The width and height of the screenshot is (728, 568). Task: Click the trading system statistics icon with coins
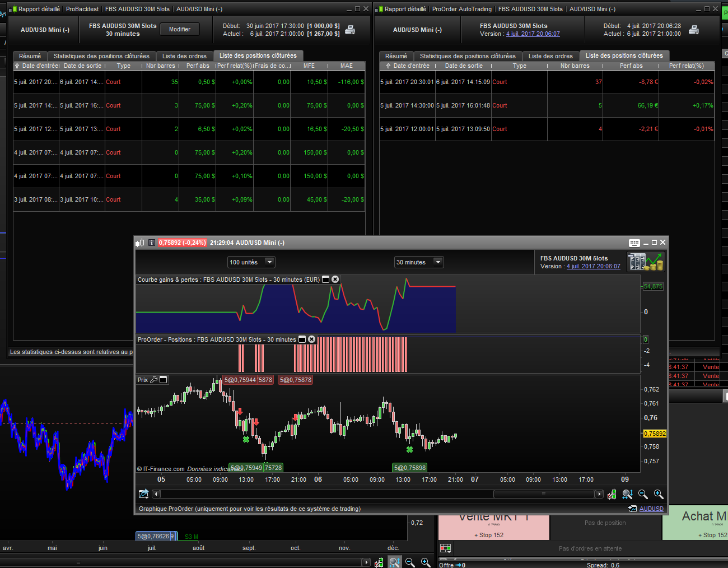[x=645, y=262]
